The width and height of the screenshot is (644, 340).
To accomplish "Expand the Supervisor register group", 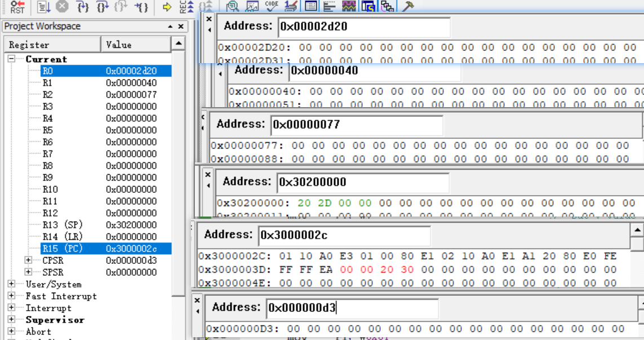I will tap(11, 320).
